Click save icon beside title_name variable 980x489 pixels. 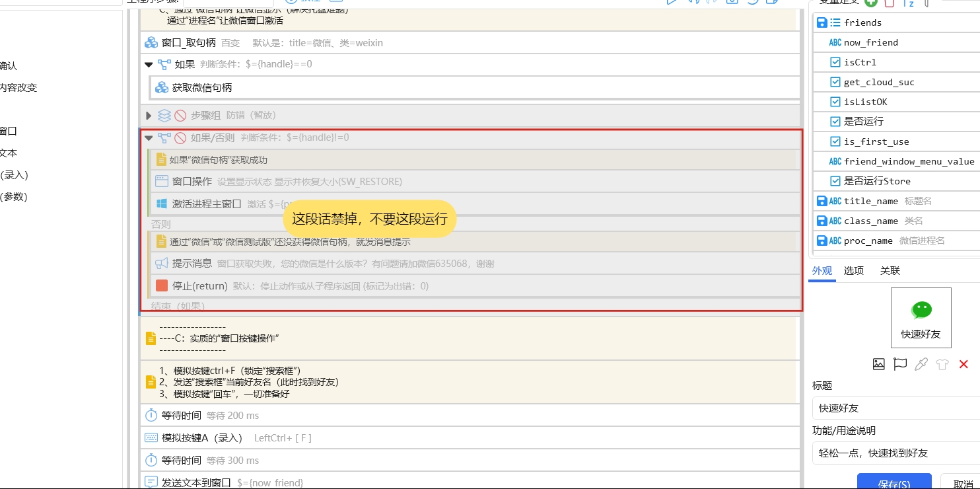tap(822, 201)
